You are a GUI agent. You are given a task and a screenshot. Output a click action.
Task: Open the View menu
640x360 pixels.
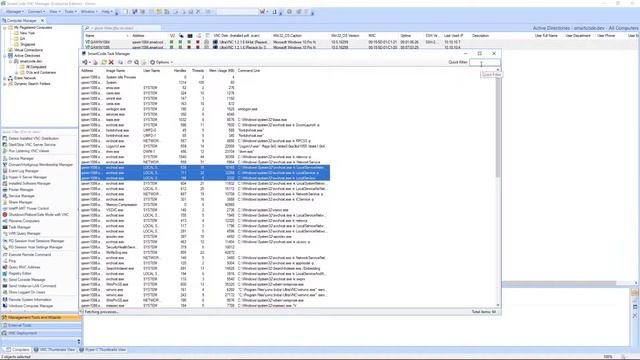coord(55,11)
